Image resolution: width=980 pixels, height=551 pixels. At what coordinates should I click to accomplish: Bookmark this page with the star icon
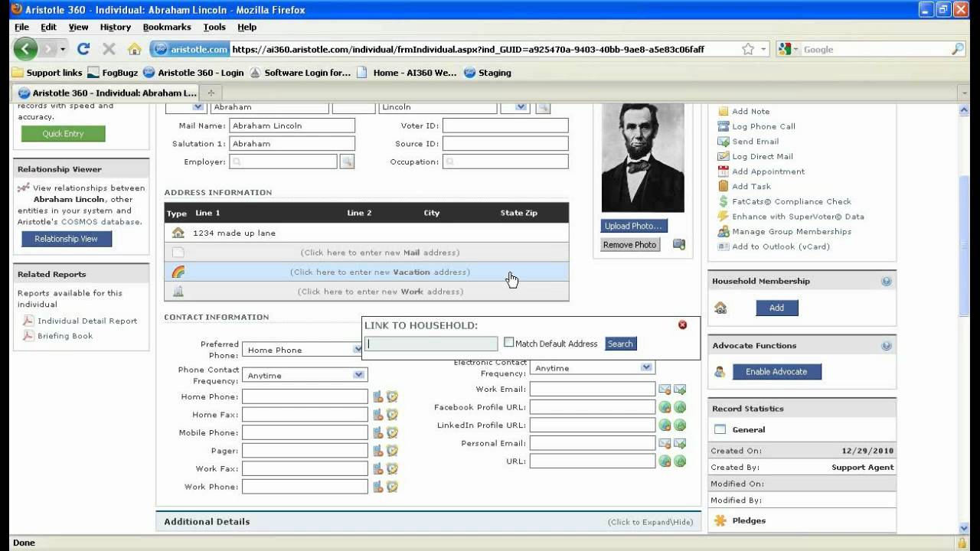tap(748, 49)
